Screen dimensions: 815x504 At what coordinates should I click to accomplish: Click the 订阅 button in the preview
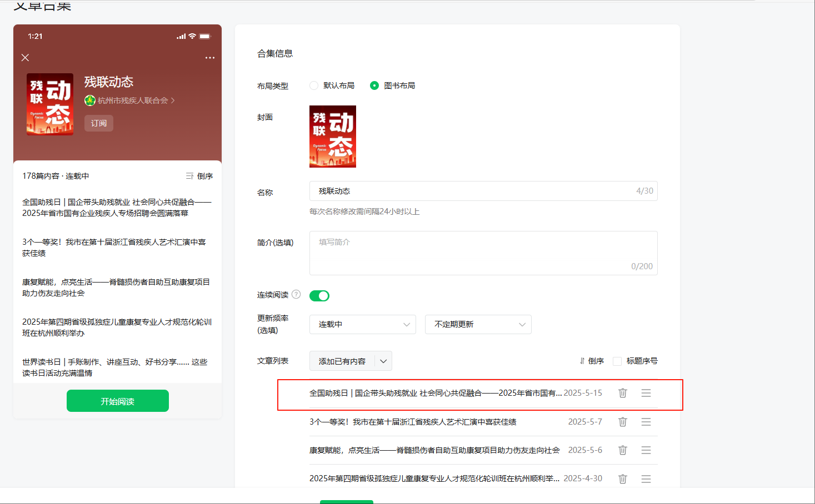point(99,123)
